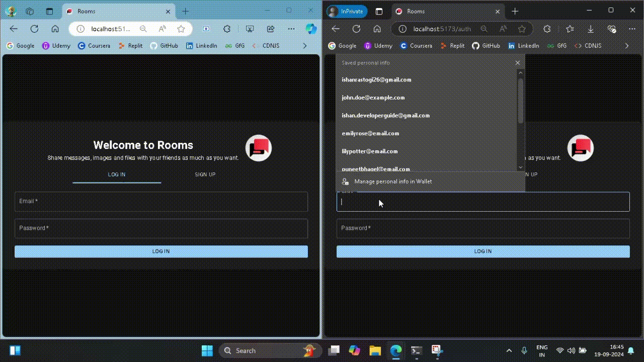Image resolution: width=644 pixels, height=362 pixels.
Task: Click the refresh icon in left browser window
Action: tap(34, 29)
